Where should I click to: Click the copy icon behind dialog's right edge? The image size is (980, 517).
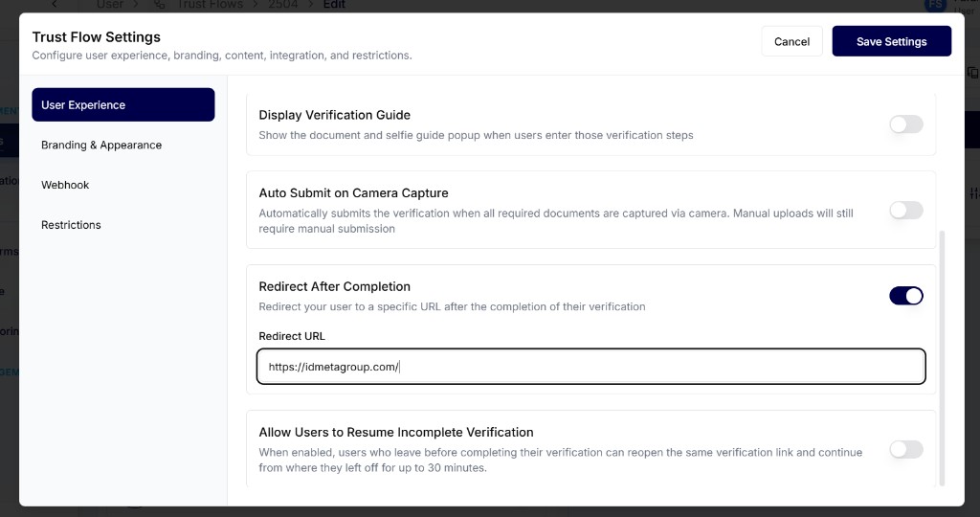[x=973, y=73]
